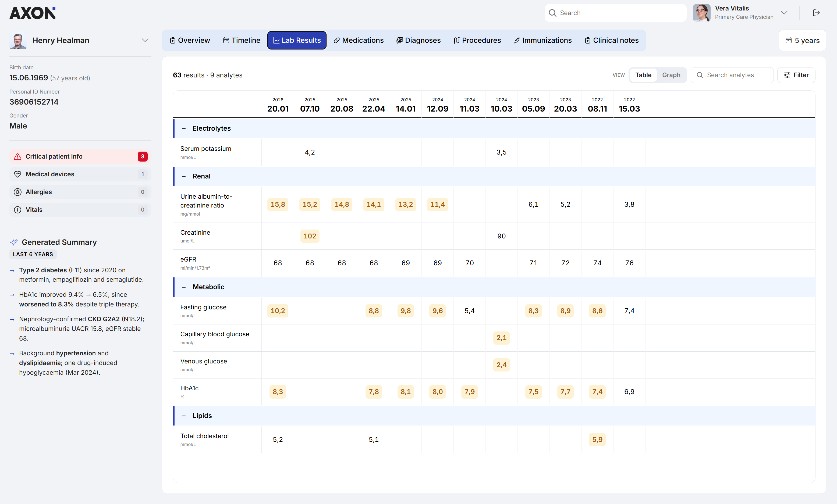Collapse the Renal section

point(184,177)
